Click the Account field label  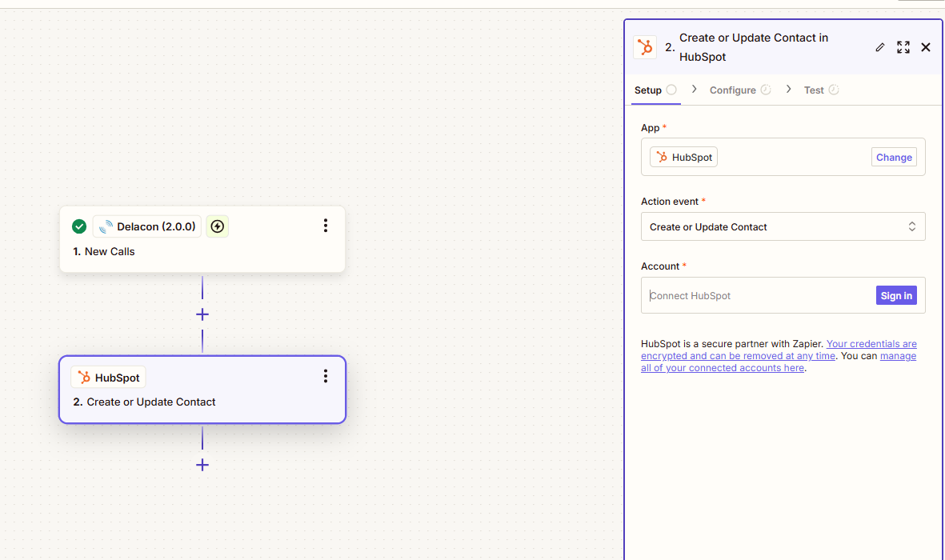[x=660, y=266]
